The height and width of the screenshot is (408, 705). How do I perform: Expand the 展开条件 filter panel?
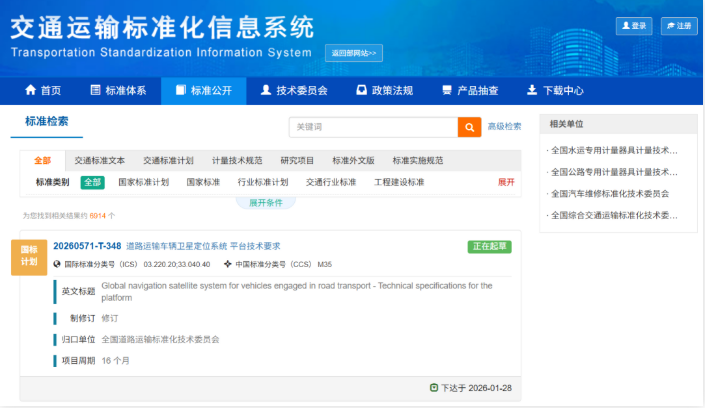coord(266,202)
